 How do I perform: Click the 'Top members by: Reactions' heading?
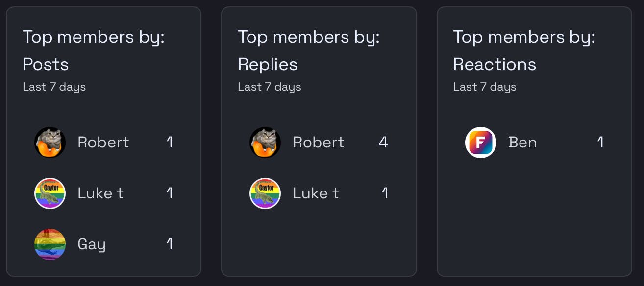[x=524, y=50]
